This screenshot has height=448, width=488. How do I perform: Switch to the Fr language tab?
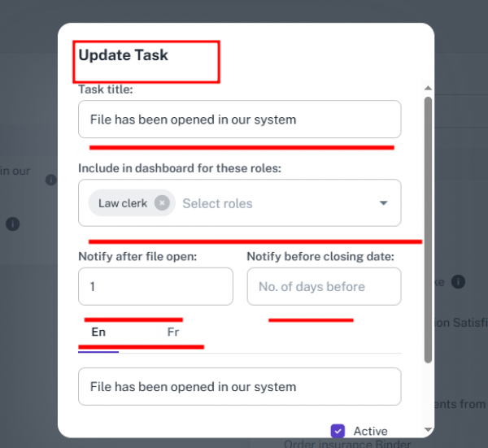tap(173, 332)
